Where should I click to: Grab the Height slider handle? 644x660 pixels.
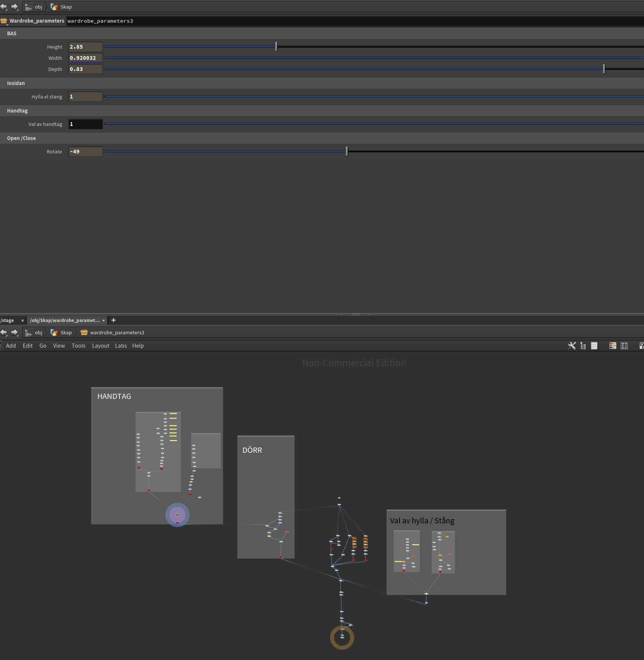coord(276,47)
